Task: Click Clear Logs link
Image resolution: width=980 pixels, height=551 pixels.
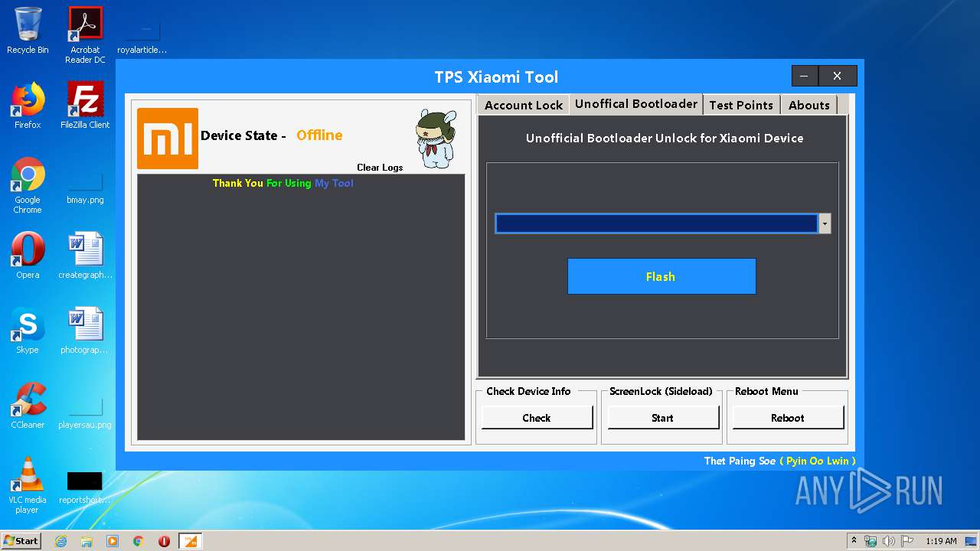Action: (380, 168)
